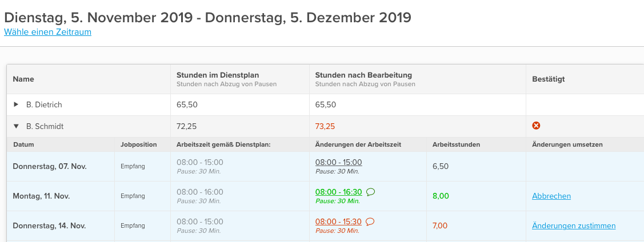The height and width of the screenshot is (242, 644).
Task: Edit the red 08:00 - 15:30 time
Action: [x=338, y=221]
